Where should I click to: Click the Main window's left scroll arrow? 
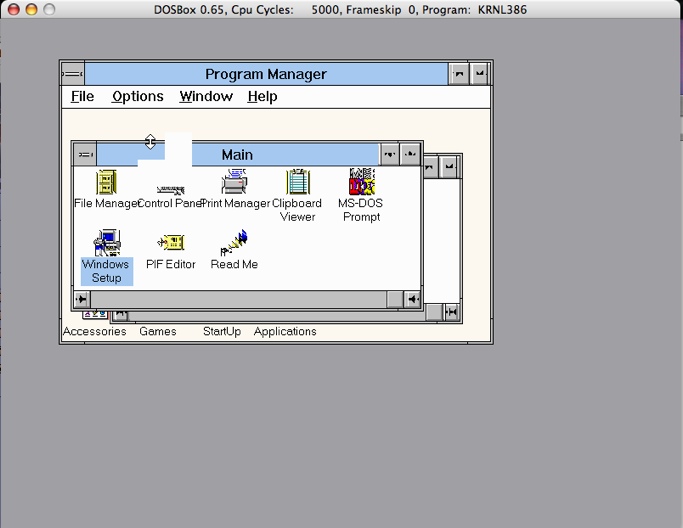82,299
